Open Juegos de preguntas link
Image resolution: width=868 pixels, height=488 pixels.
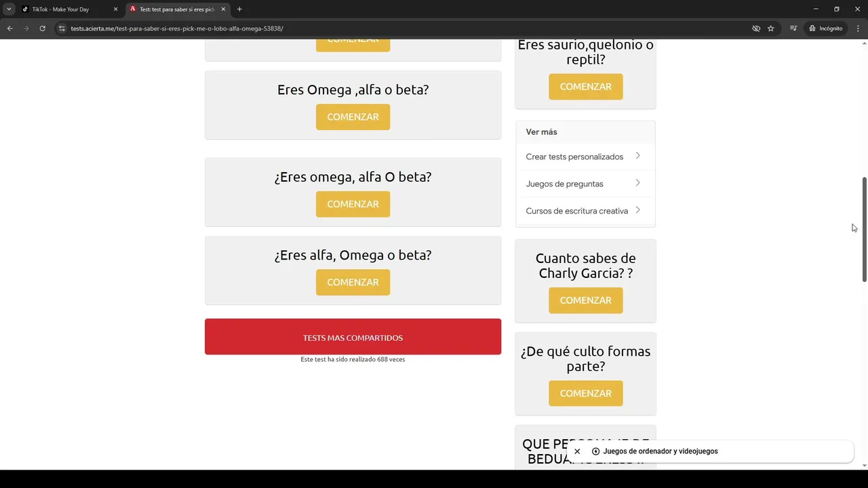point(564,184)
